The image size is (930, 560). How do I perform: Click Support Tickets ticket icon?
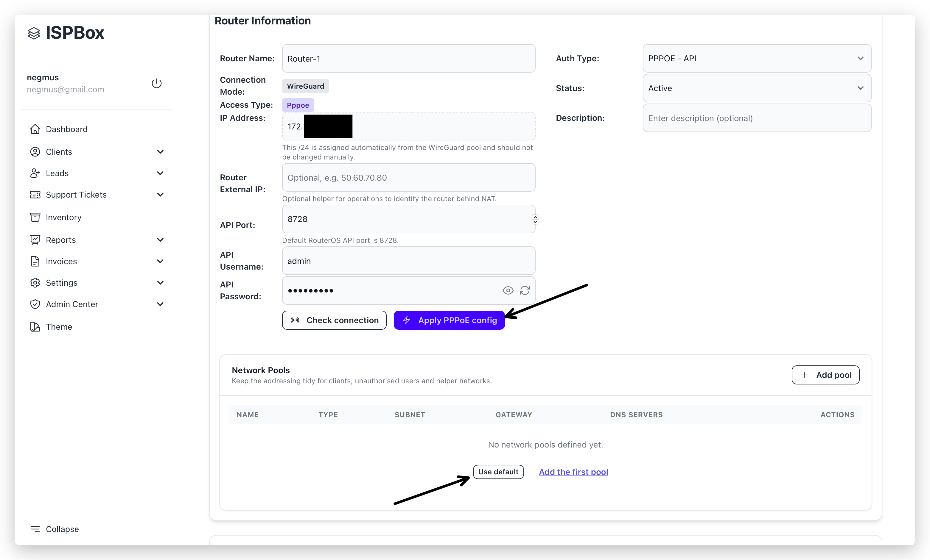click(35, 195)
